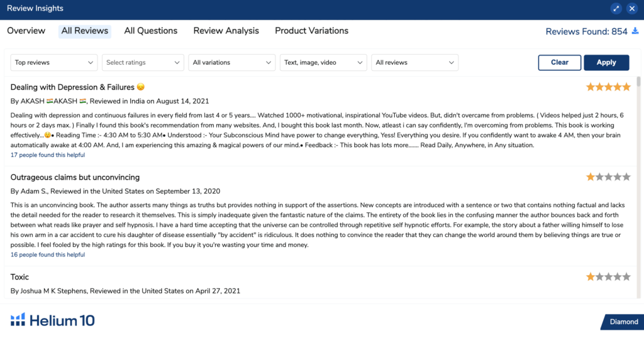Open the Review Analysis tab

226,31
